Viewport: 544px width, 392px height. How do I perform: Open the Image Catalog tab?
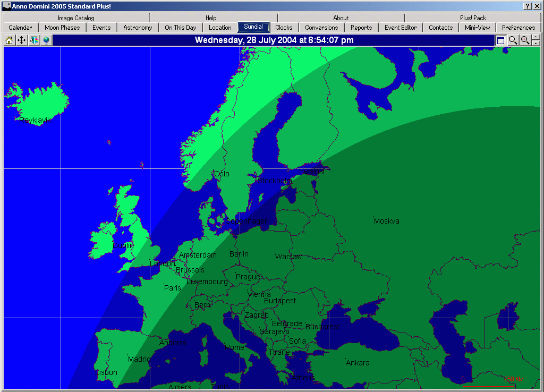[76, 18]
